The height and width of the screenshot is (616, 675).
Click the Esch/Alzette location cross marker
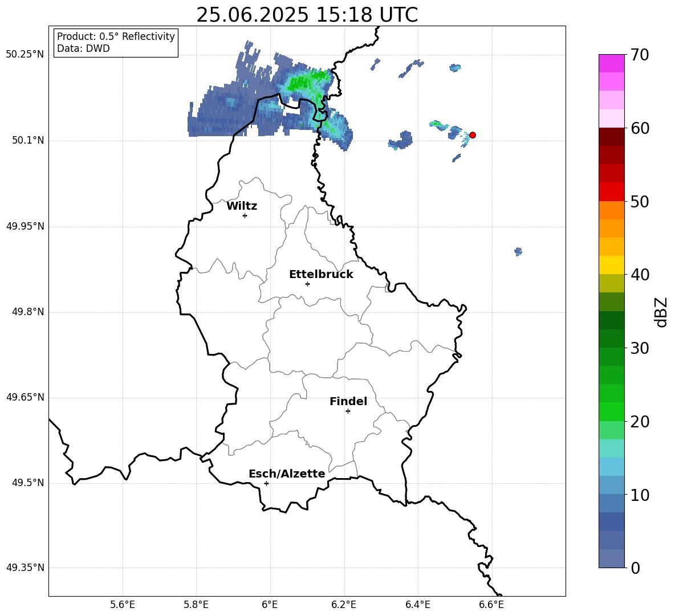[x=266, y=483]
